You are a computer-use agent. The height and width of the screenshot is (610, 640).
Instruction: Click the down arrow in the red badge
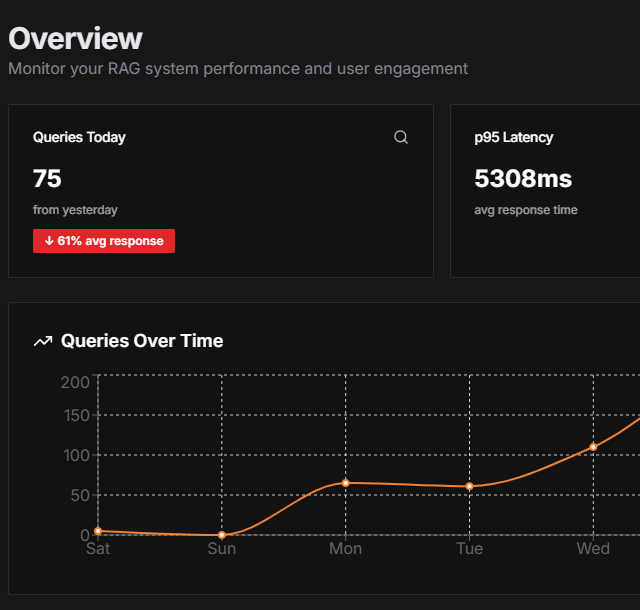point(49,241)
